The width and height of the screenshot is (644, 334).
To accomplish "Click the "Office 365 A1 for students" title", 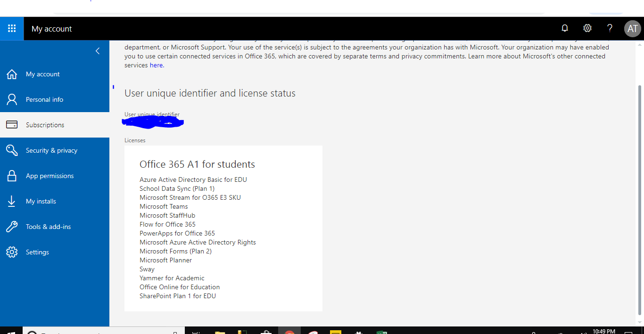I will coord(197,164).
